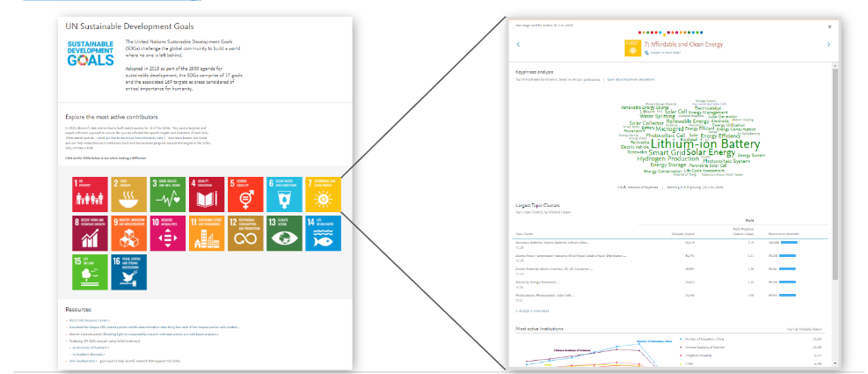This screenshot has height=374, width=868.
Task: Open the 'Electric Potential; Electric Inverters' topic cluster row
Action: point(672,272)
